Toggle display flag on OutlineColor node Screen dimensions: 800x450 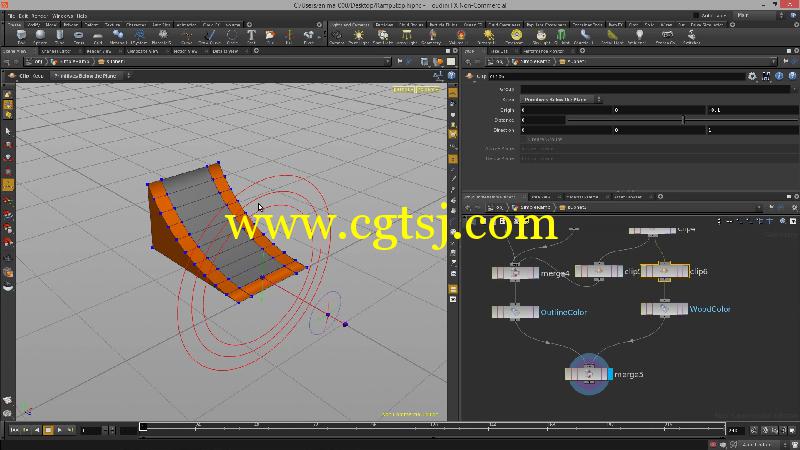coord(536,312)
